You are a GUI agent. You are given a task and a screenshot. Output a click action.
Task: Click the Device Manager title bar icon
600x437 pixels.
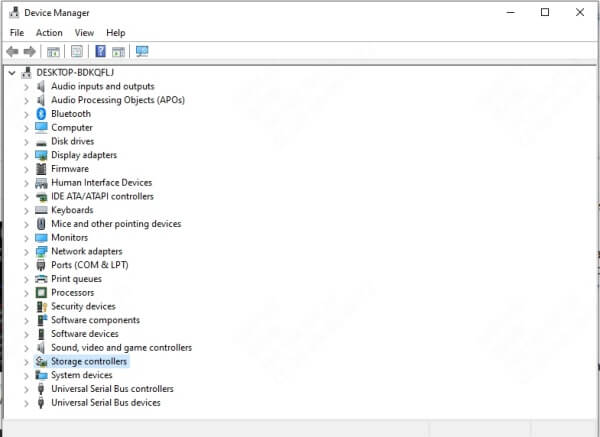[x=14, y=12]
